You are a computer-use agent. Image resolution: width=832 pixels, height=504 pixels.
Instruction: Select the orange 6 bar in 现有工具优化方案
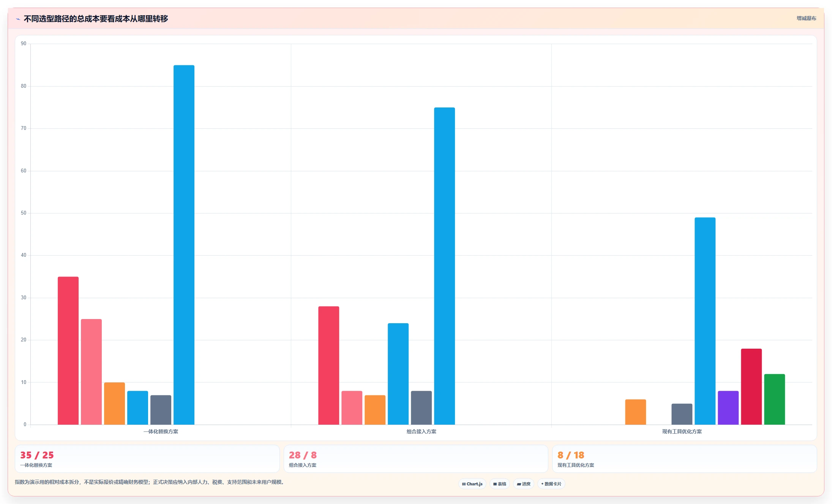point(635,412)
